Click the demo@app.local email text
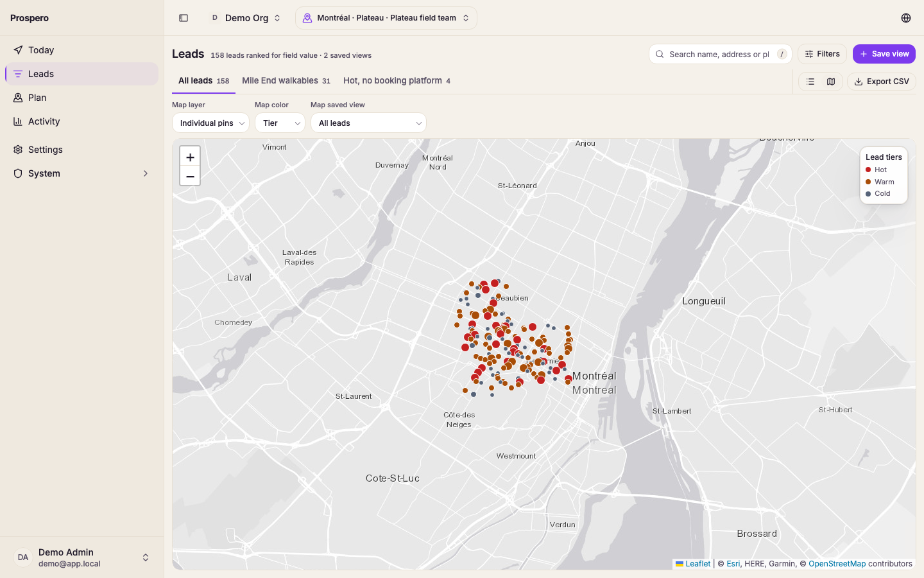Viewport: 924px width, 578px height. pos(69,564)
